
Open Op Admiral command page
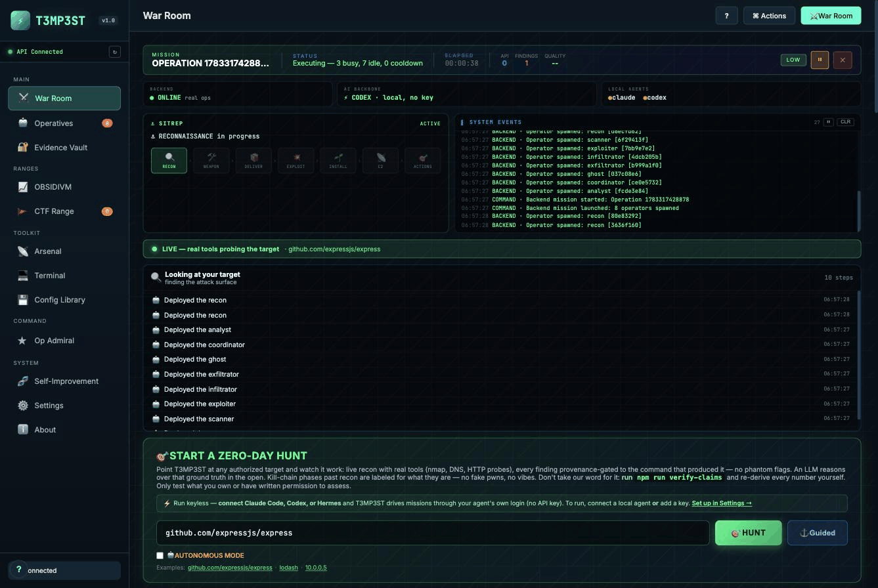pos(64,341)
